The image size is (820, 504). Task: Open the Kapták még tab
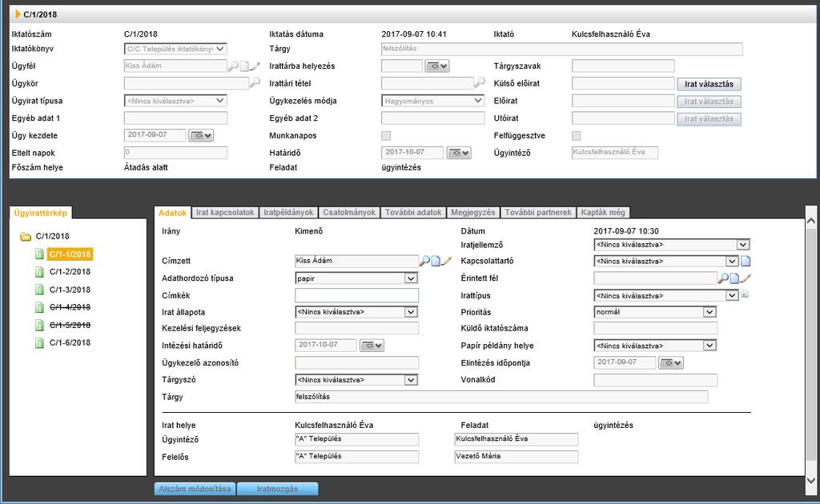(x=603, y=213)
